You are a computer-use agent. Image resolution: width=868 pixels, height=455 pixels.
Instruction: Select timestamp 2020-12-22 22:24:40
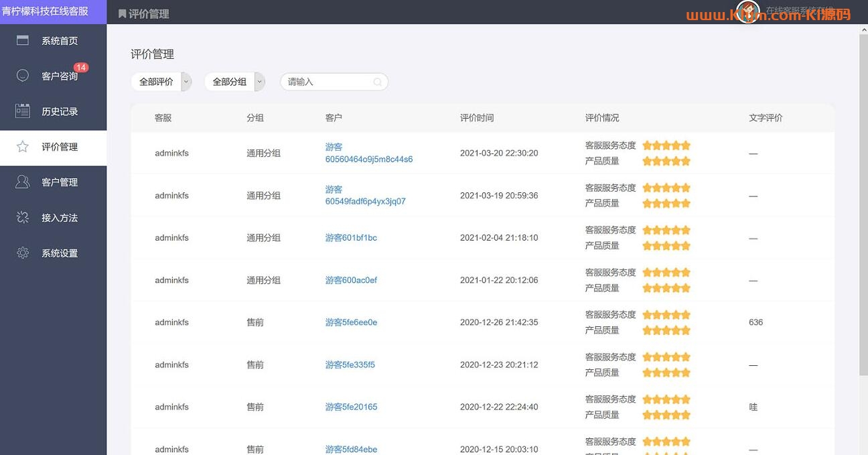pos(499,407)
